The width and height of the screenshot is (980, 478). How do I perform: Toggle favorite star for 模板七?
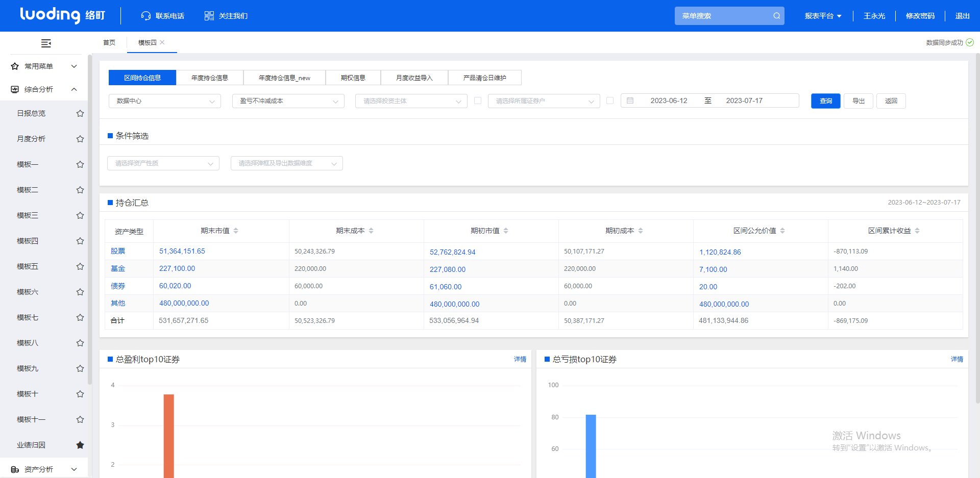(x=80, y=317)
